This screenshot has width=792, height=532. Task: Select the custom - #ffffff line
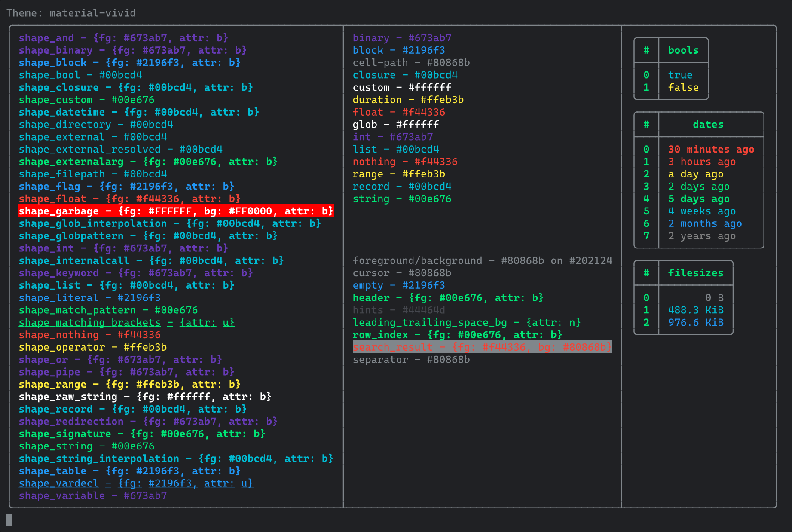(402, 88)
